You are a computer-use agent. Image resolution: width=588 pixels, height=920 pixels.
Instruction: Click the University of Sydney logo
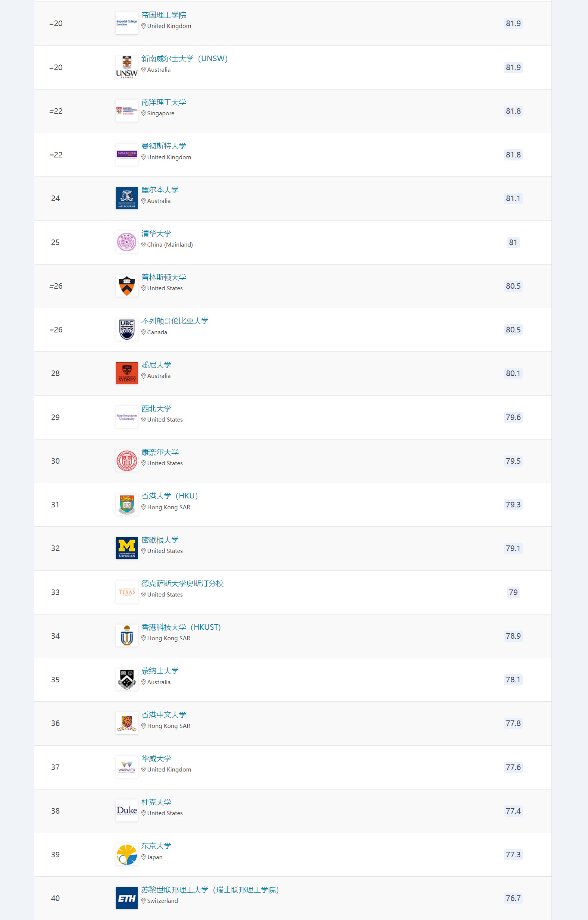point(126,373)
